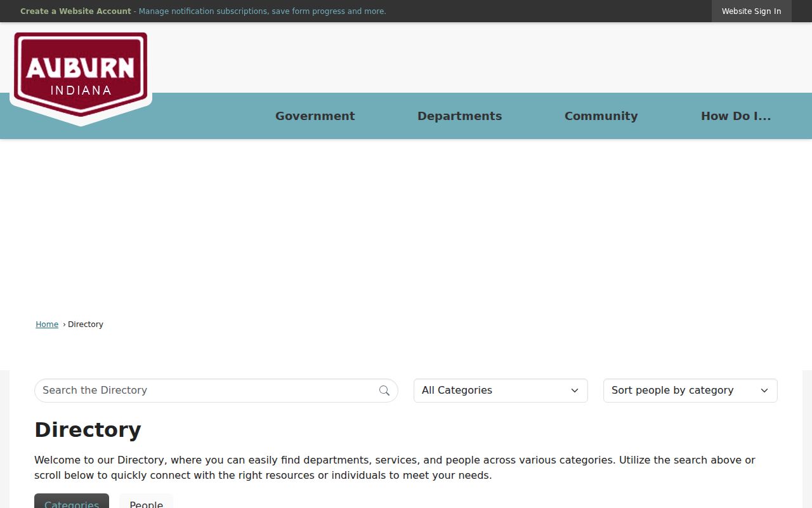Focus the Search the Directory field
The height and width of the screenshot is (508, 812).
point(216,391)
